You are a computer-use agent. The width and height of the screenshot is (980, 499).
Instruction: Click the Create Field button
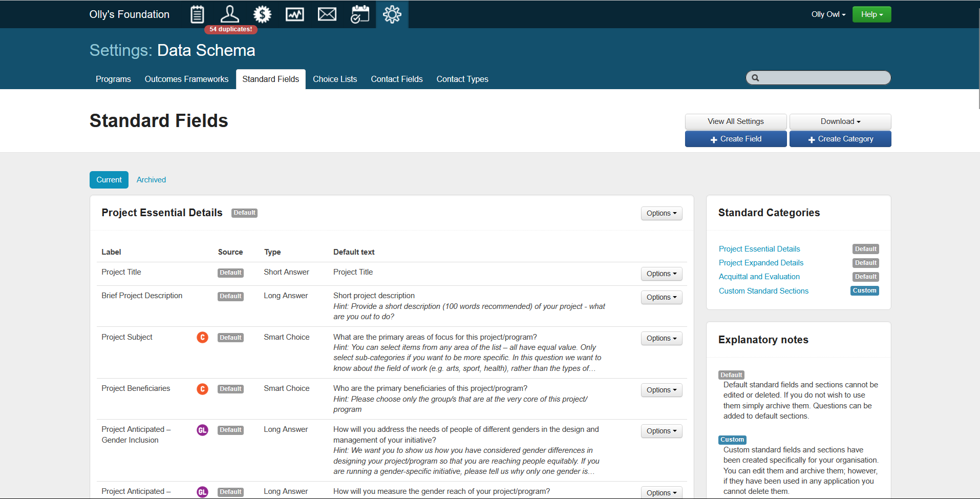pyautogui.click(x=735, y=139)
